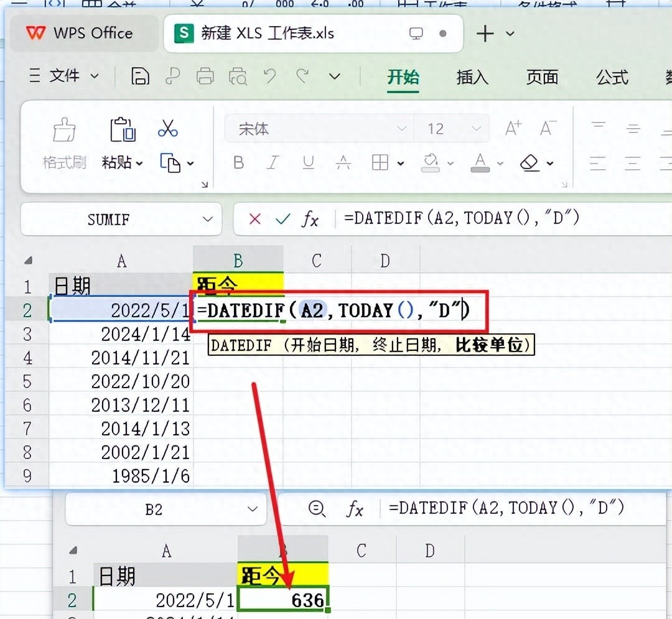The image size is (672, 619).
Task: Open the font size dropdown showing 12
Action: (477, 129)
